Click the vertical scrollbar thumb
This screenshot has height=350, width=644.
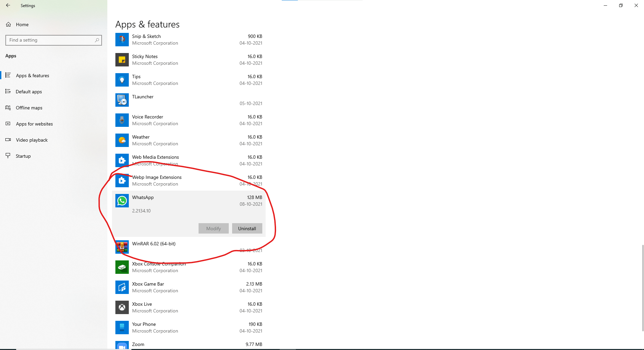pyautogui.click(x=643, y=288)
